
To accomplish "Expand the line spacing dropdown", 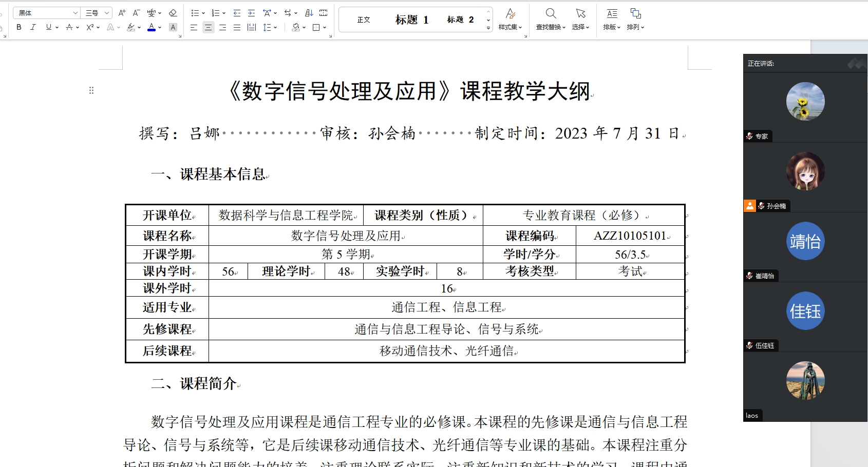I will 276,27.
